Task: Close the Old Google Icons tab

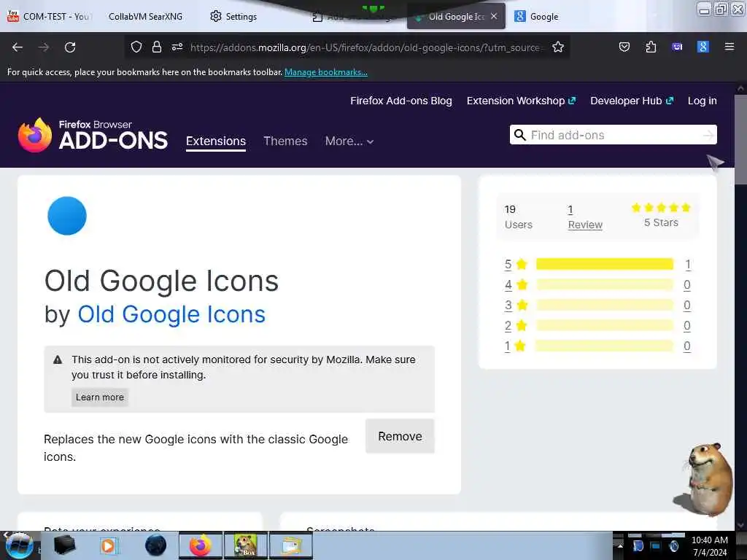Action: coord(494,16)
